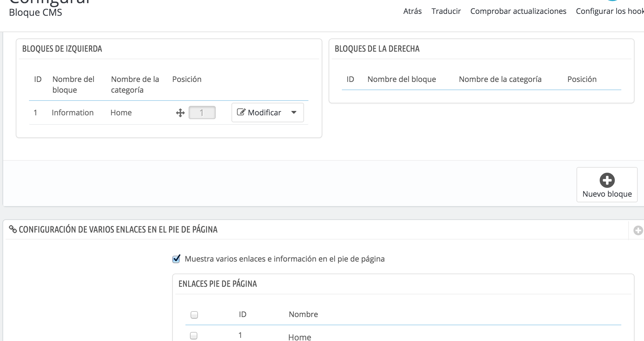Click Comprobar actualizaciones link

coord(518,11)
